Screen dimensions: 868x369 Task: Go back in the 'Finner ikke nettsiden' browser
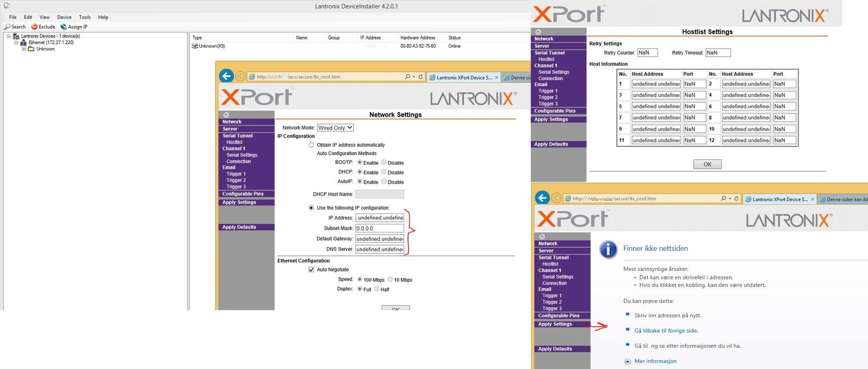point(542,198)
